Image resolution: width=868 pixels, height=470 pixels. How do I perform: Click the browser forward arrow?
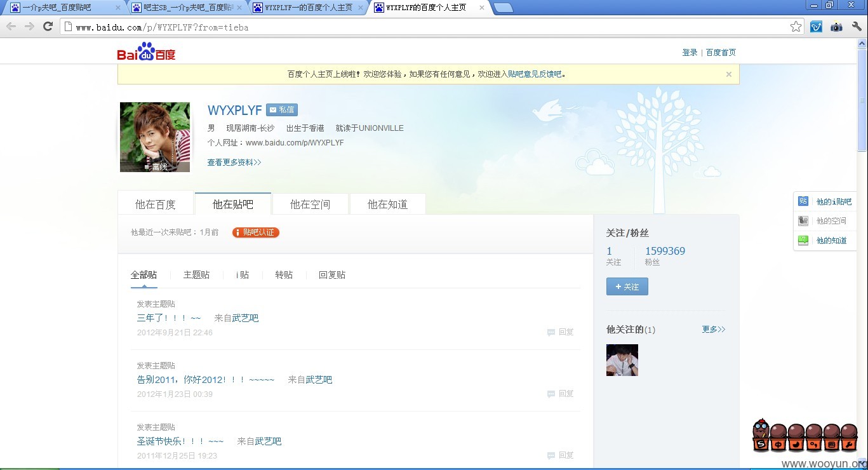(29, 27)
